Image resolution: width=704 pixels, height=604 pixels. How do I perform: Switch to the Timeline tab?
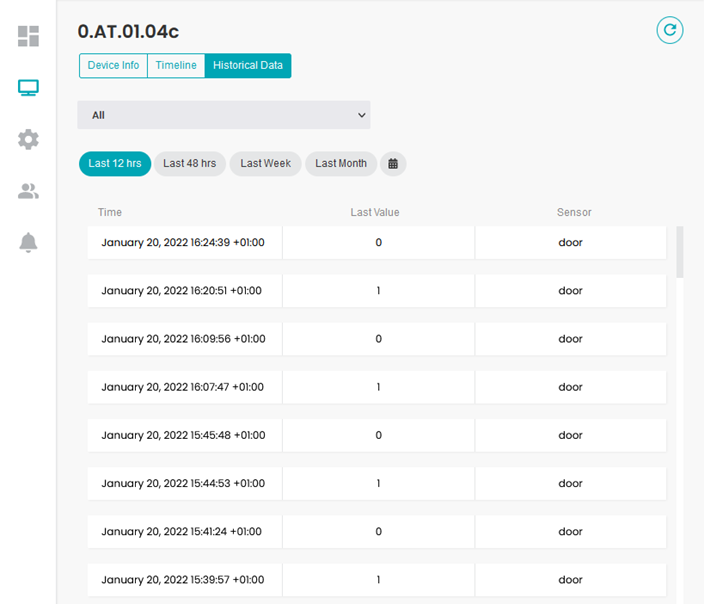[176, 66]
